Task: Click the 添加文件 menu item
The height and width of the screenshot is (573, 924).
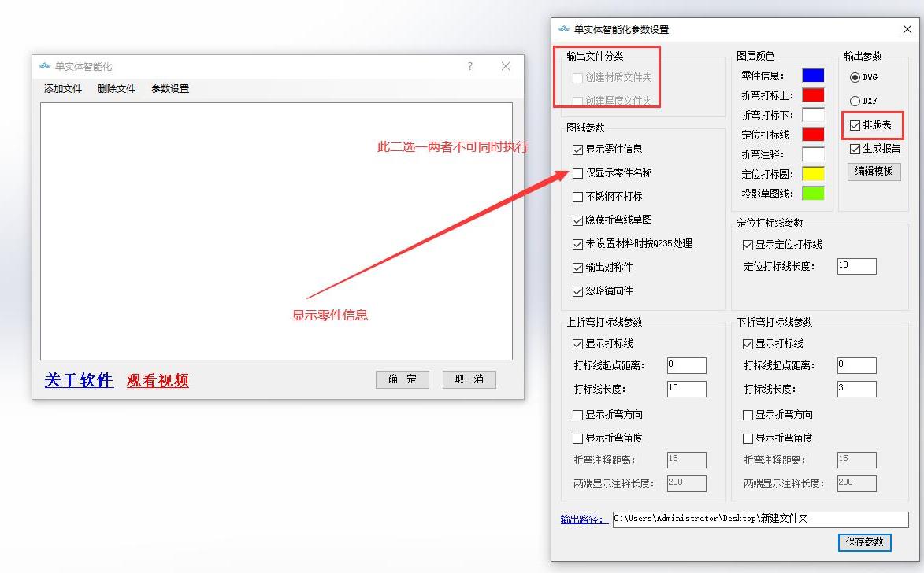Action: tap(63, 89)
